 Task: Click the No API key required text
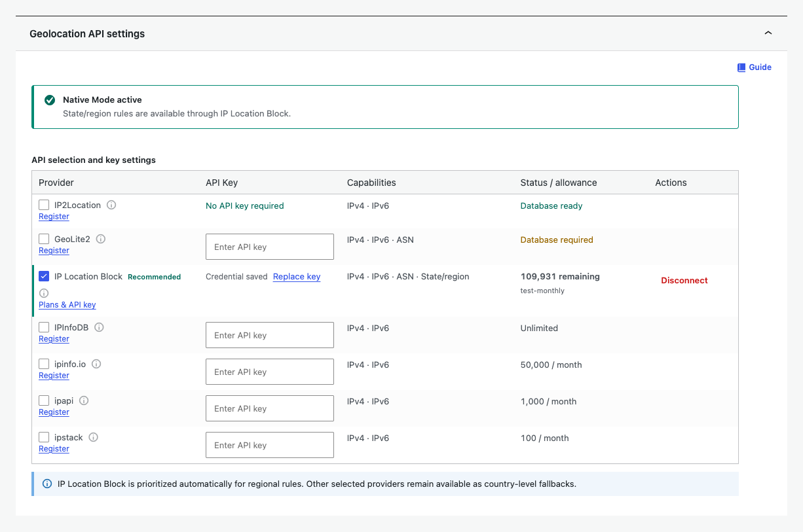[245, 205]
